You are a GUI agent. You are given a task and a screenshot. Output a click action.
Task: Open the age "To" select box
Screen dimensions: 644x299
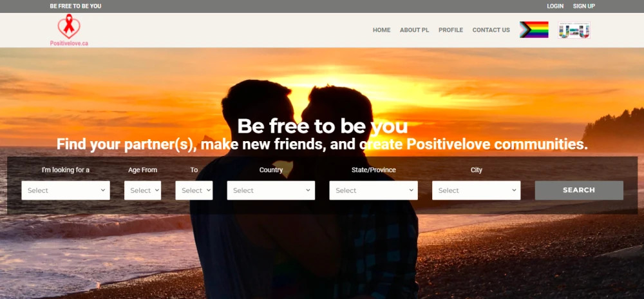click(194, 191)
